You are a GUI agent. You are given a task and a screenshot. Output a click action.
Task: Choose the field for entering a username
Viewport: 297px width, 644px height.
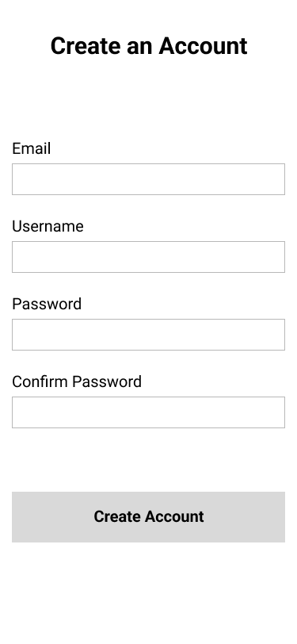[x=148, y=257]
